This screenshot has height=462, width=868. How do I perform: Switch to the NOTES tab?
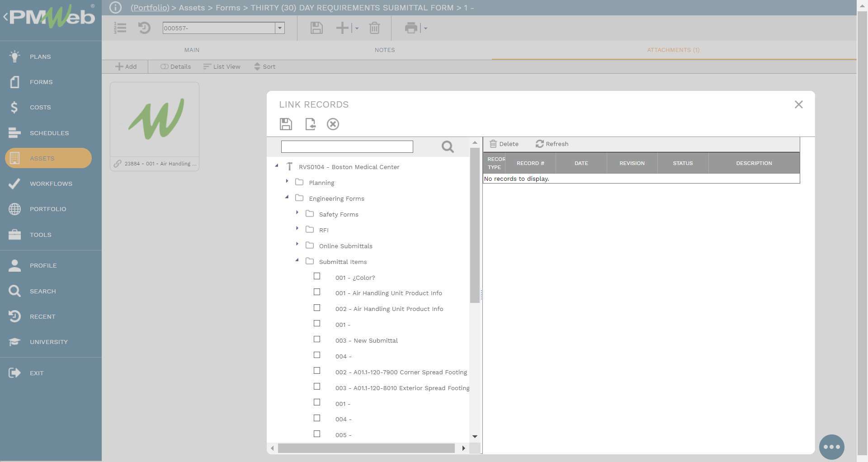click(384, 50)
